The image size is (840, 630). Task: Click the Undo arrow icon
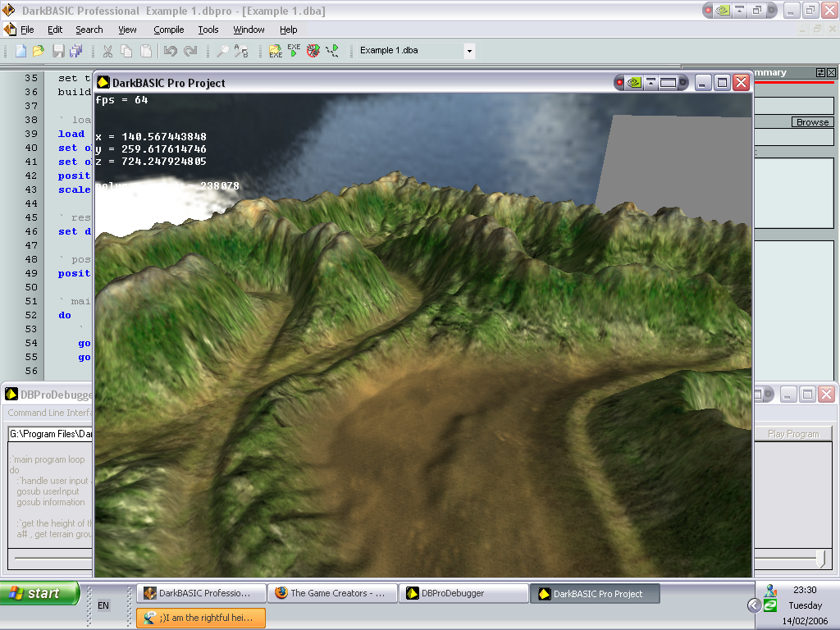(171, 51)
